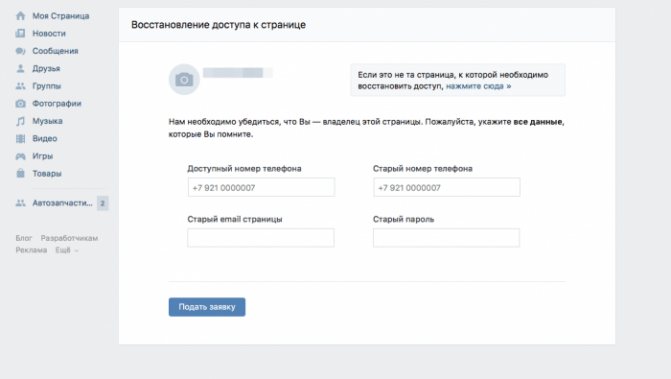671x379 pixels.
Task: Click the group icon beside Автозапчасти
Action: [20, 203]
